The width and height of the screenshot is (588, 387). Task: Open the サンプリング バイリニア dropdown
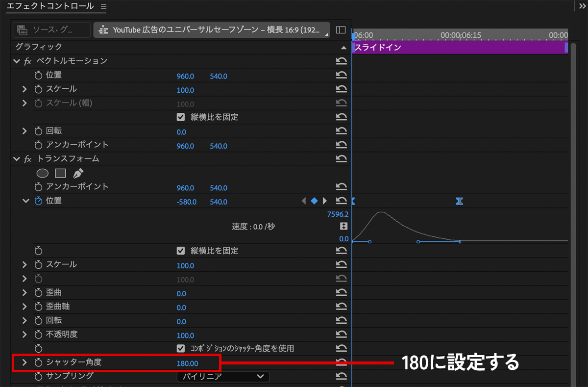(x=223, y=377)
